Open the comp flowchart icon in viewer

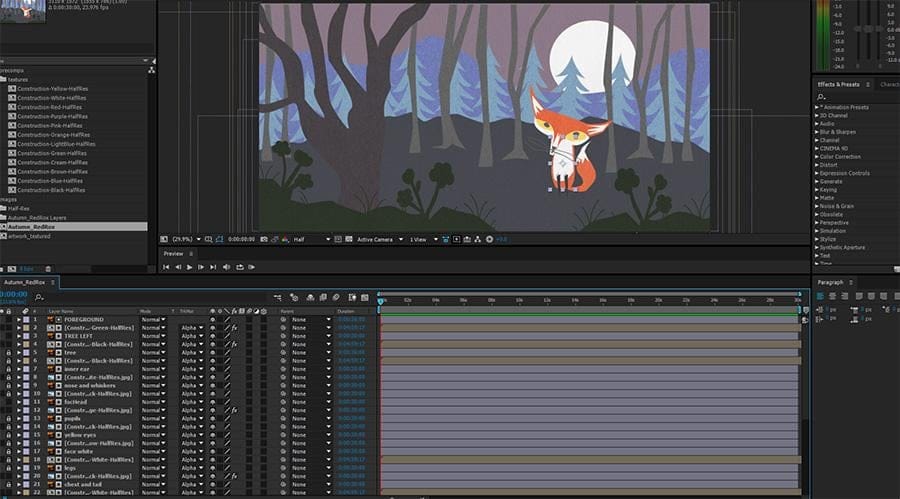pyautogui.click(x=478, y=239)
